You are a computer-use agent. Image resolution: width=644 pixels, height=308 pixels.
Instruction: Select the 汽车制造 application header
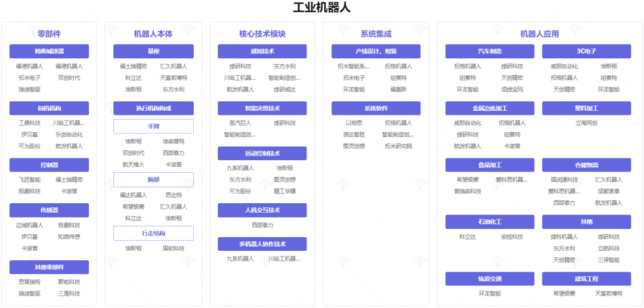(490, 51)
